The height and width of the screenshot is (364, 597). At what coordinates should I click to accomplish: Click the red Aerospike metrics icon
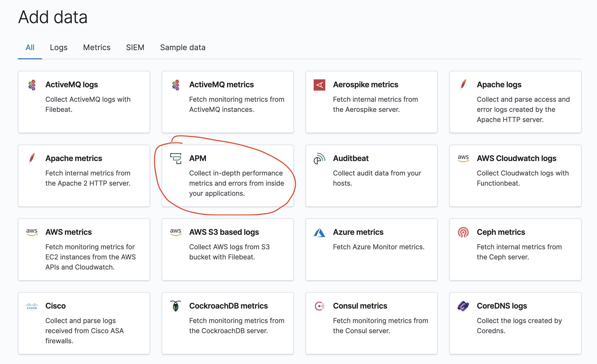319,85
